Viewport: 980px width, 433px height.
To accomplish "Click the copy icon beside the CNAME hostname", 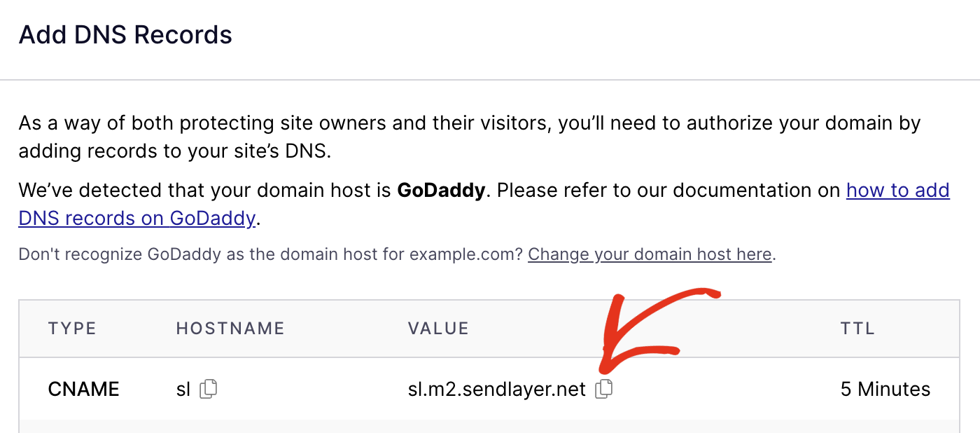I will (x=207, y=388).
